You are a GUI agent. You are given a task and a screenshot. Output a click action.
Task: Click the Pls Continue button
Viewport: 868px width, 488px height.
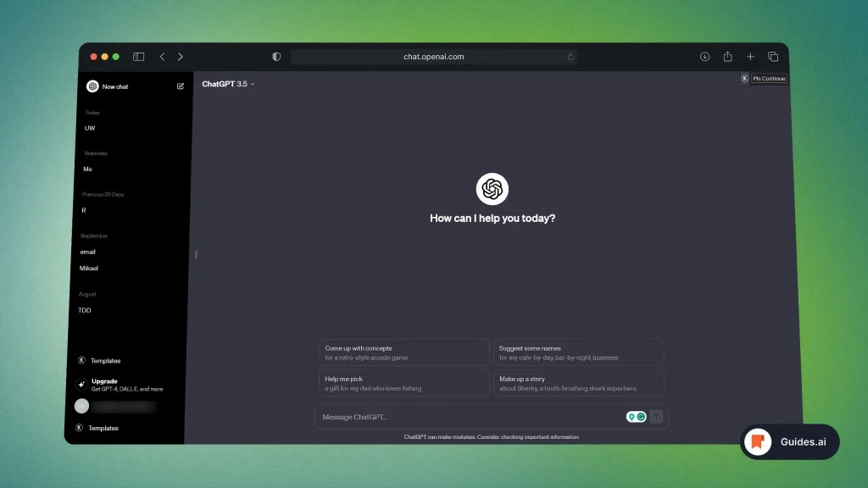(x=769, y=79)
